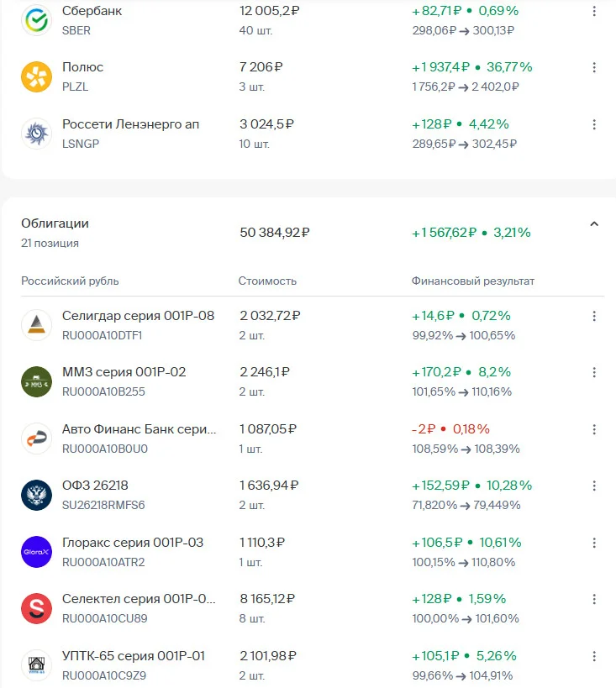Image resolution: width=616 pixels, height=688 pixels.
Task: Open the kebab menu for Авто Финанс Банк
Action: point(594,429)
